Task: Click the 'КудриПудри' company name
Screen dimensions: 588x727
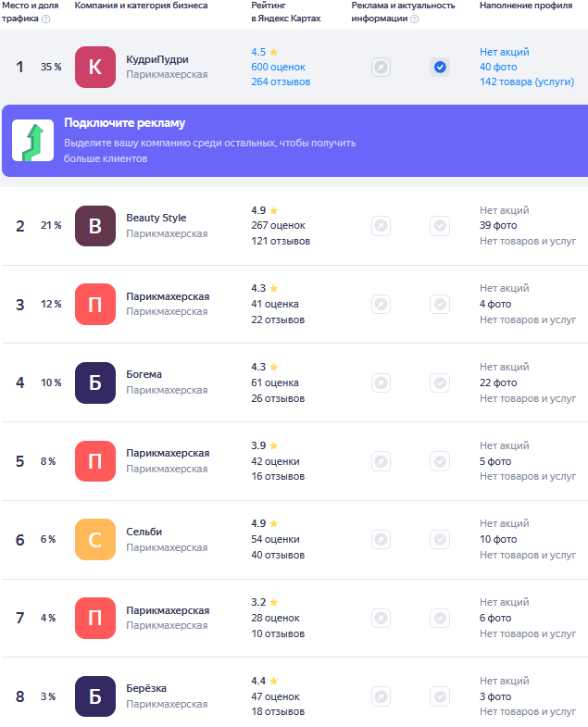Action: click(157, 59)
